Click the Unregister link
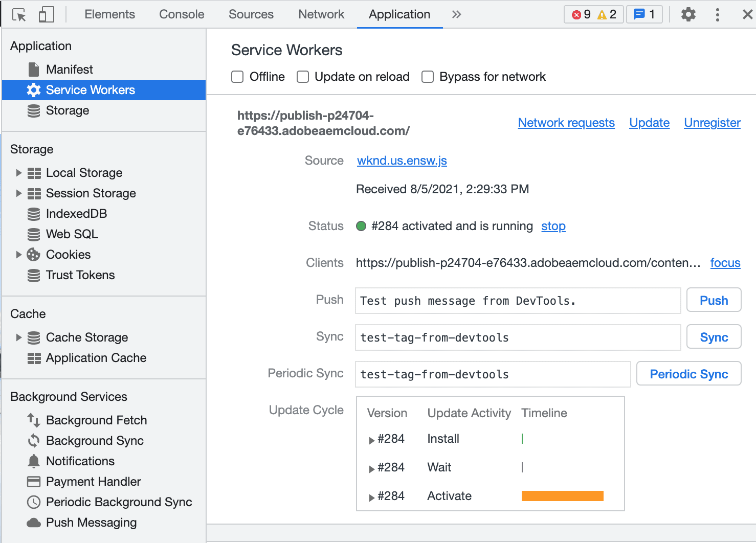This screenshot has width=756, height=543. [712, 123]
